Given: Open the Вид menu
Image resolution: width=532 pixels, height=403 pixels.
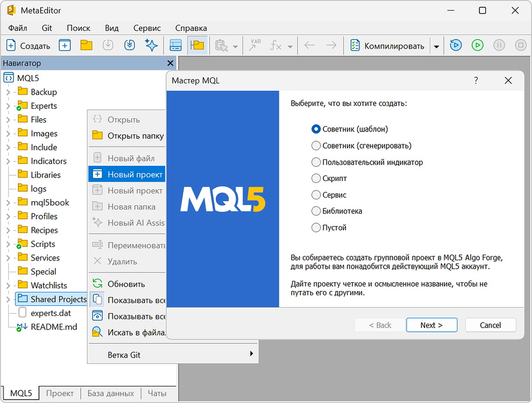Looking at the screenshot, I should click(x=112, y=28).
